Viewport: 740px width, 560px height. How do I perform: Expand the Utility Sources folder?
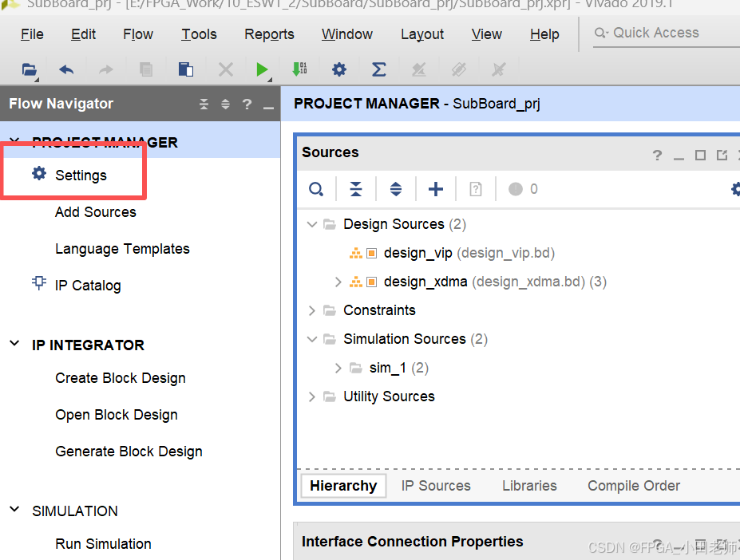pos(311,396)
